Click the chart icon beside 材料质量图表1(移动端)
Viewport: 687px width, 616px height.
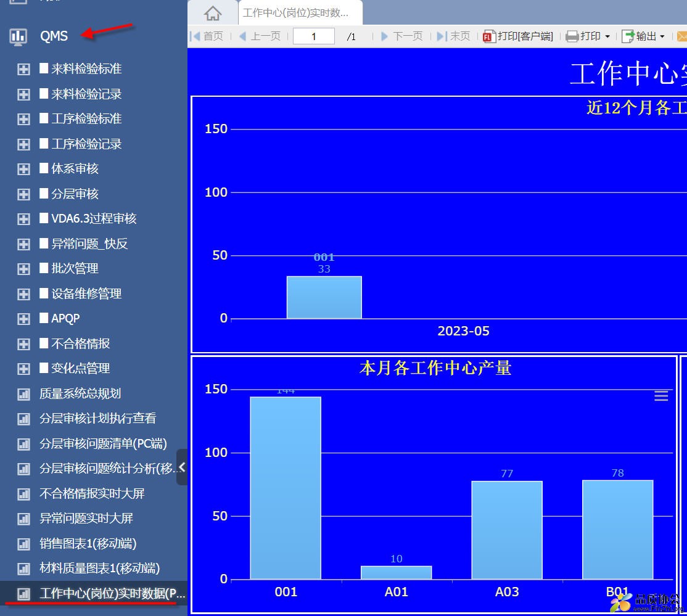[23, 569]
